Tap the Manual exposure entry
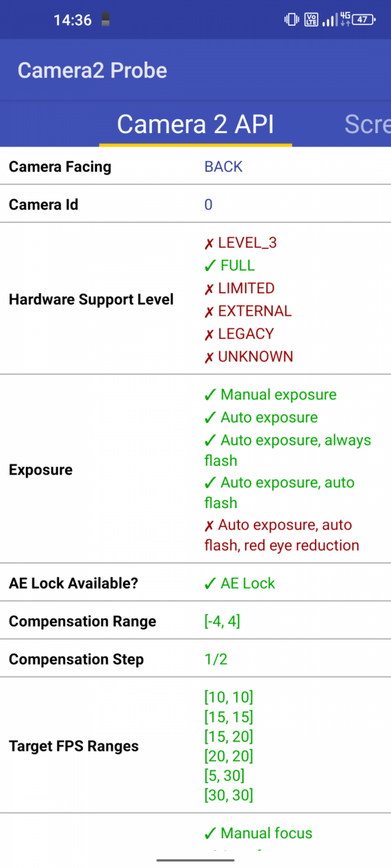 point(270,395)
